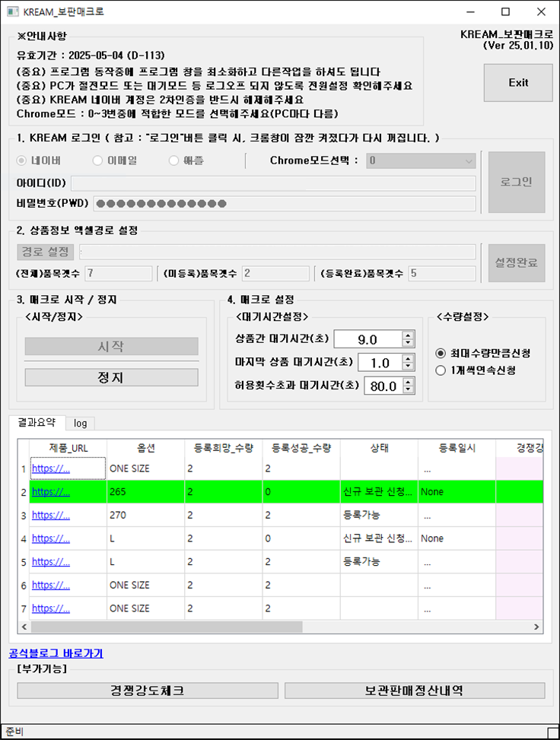Image resolution: width=560 pixels, height=740 pixels.
Task: Click the 제품_URL column header
Action: click(68, 449)
